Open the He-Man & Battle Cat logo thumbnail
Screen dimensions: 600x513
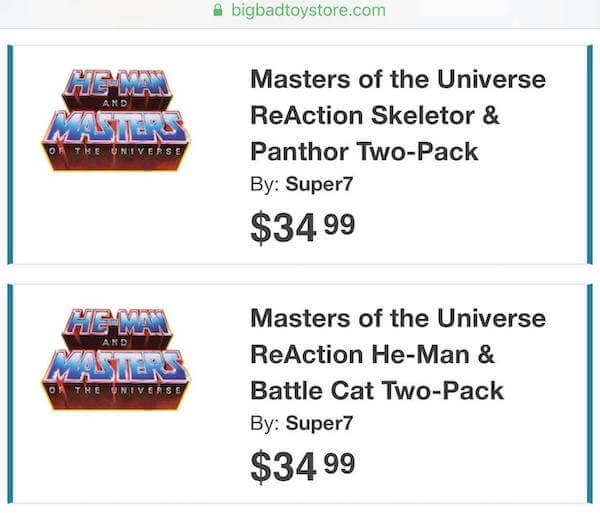pos(116,359)
